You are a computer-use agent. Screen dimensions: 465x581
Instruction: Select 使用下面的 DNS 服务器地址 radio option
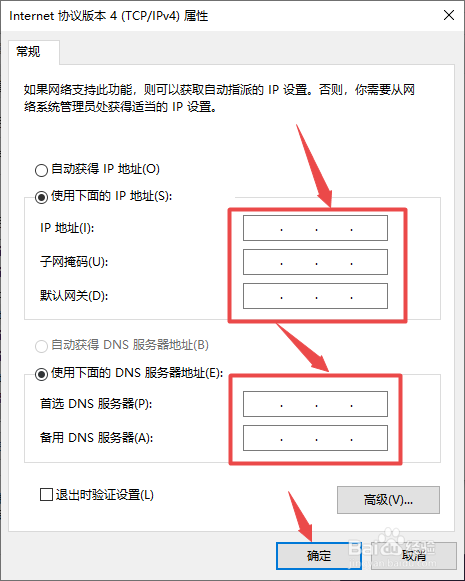click(x=41, y=374)
